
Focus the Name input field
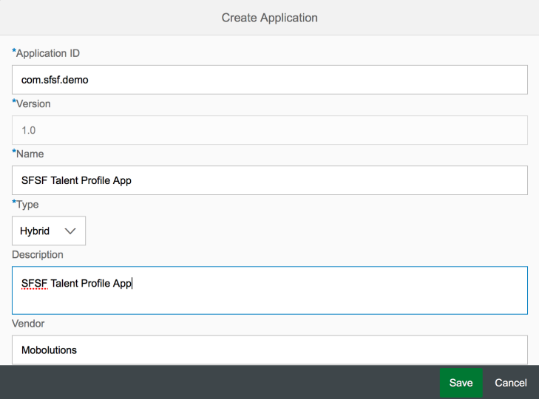click(270, 180)
